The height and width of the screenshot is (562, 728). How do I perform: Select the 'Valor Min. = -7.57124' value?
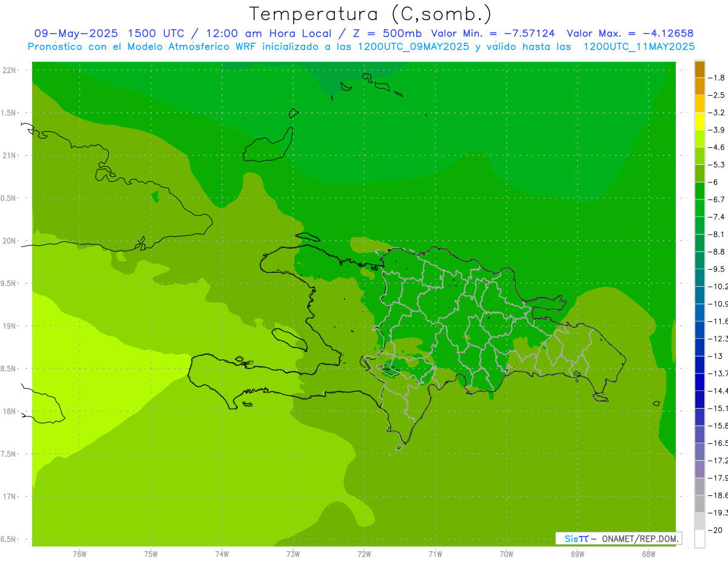tap(493, 33)
